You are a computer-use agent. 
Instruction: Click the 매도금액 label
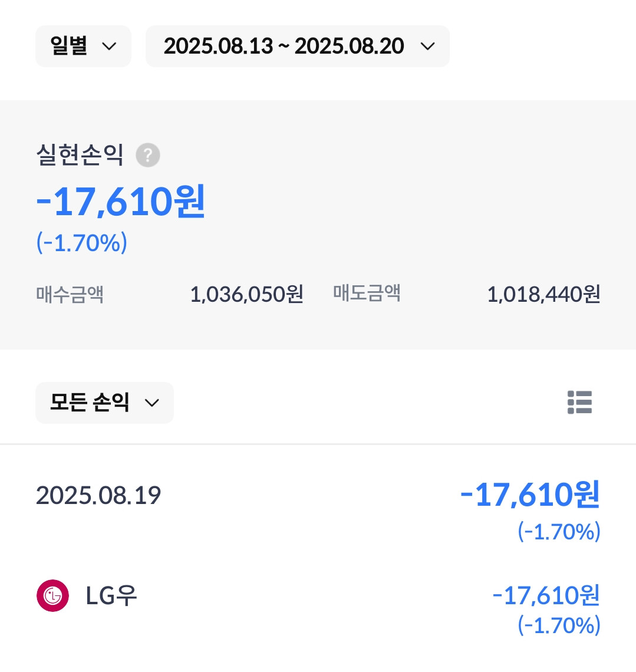[367, 293]
